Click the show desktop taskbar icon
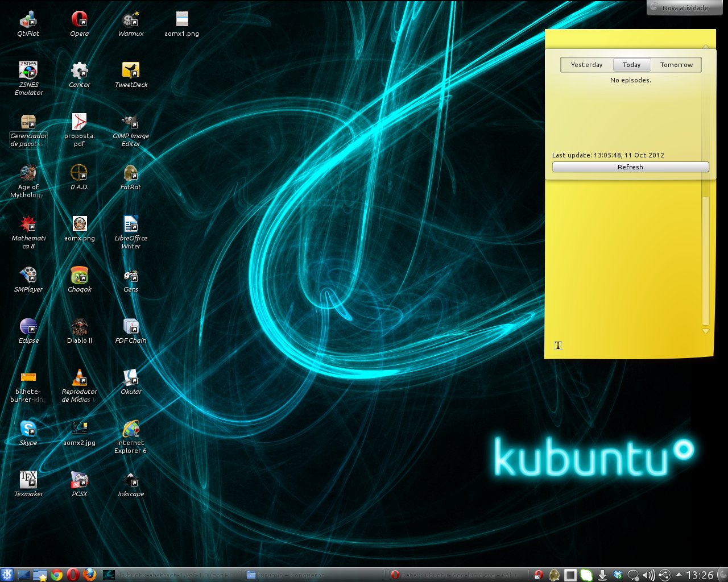Screen dimensions: 728x582 [x=23, y=575]
